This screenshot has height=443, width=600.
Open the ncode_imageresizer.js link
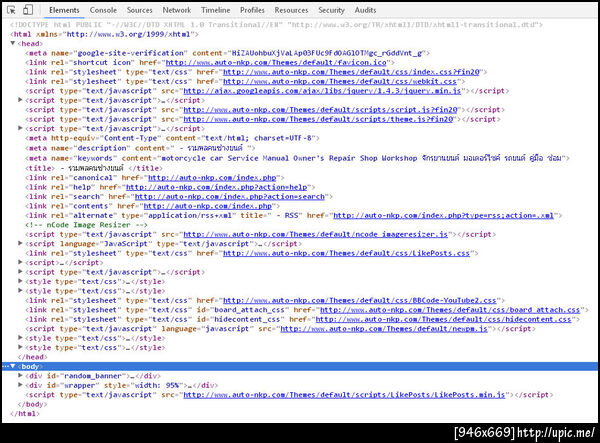point(315,235)
